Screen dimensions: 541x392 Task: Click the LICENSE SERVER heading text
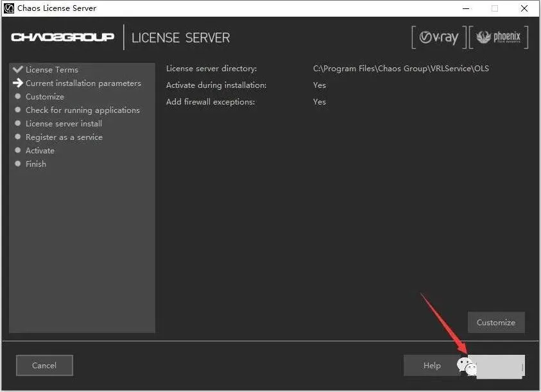click(x=180, y=38)
